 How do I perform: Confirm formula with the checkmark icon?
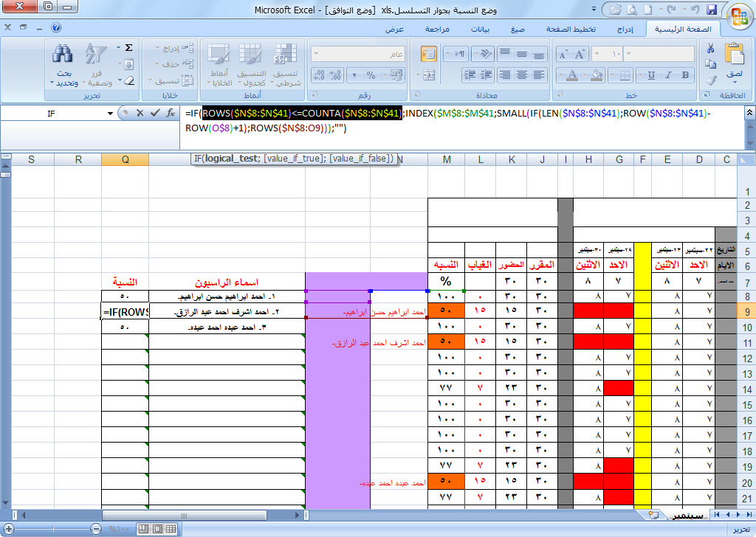coord(155,113)
